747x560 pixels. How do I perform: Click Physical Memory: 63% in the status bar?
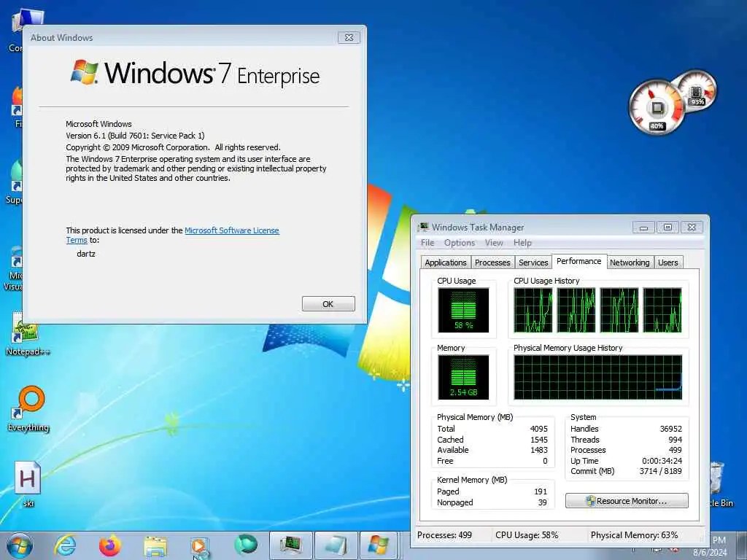[x=634, y=535]
